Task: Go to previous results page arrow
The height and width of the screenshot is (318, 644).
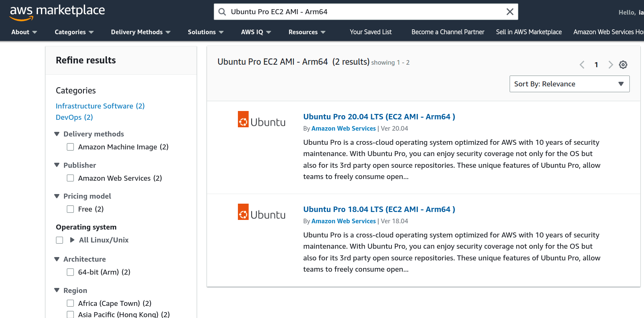Action: click(582, 65)
